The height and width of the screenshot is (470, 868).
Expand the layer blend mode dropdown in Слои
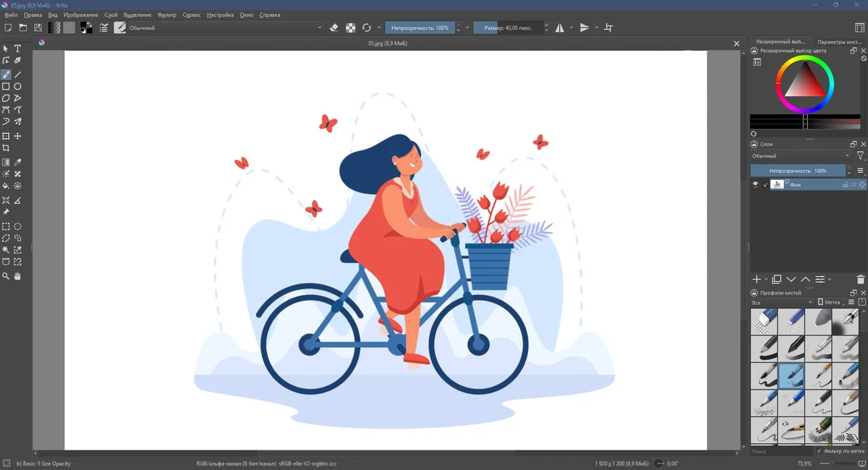click(x=801, y=155)
